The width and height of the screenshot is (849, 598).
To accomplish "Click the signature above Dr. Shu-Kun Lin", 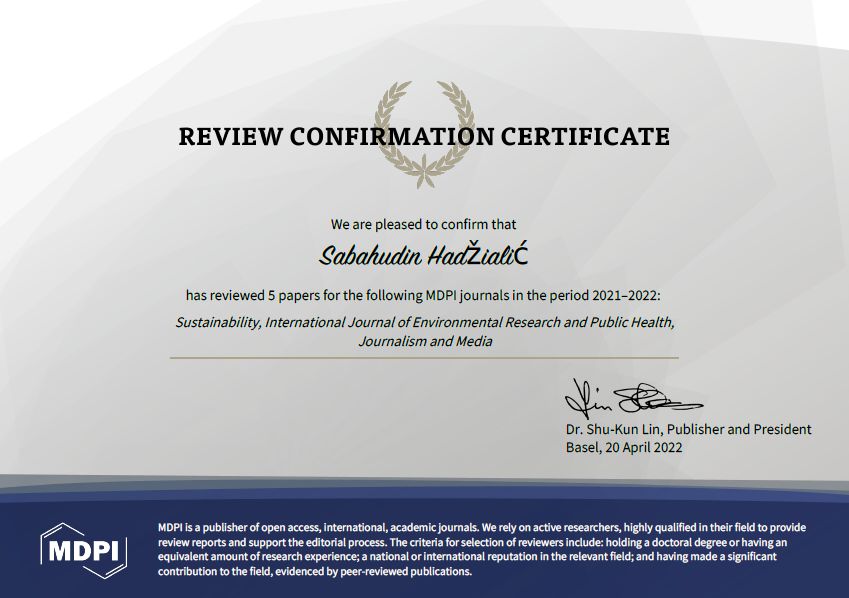I will pos(633,399).
